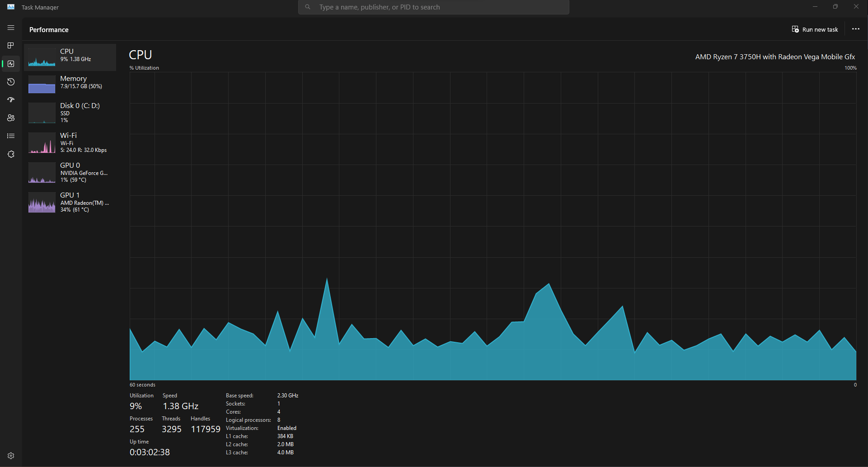Open the App history page icon
The image size is (868, 467).
(11, 82)
